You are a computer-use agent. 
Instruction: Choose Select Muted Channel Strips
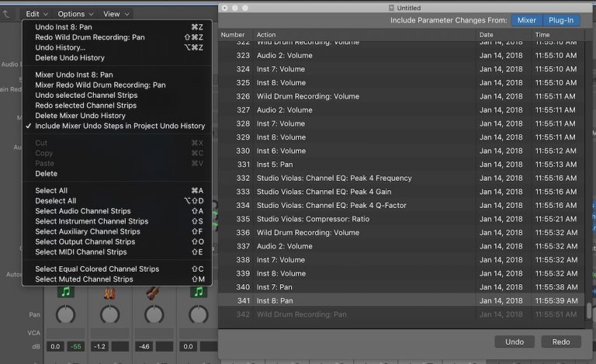pyautogui.click(x=116, y=279)
